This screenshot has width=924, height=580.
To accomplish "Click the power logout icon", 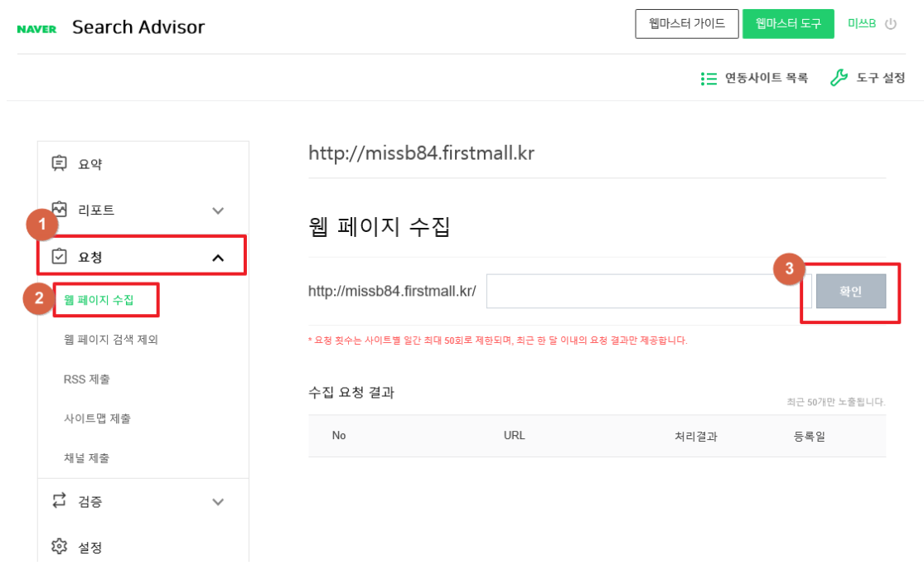I will pyautogui.click(x=891, y=24).
